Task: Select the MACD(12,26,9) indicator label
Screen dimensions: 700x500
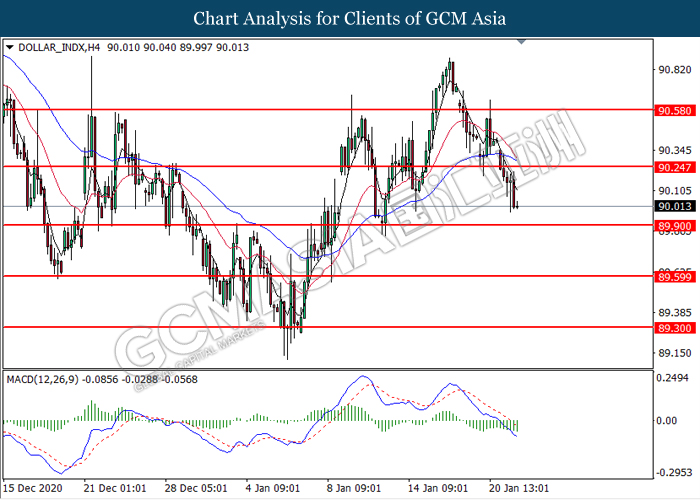Action: pyautogui.click(x=42, y=379)
